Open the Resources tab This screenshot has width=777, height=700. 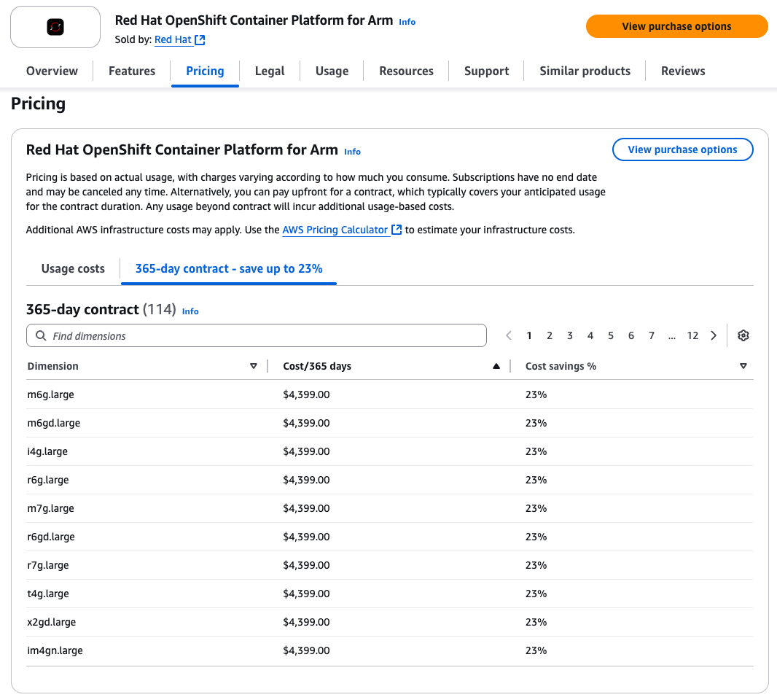[x=406, y=71]
